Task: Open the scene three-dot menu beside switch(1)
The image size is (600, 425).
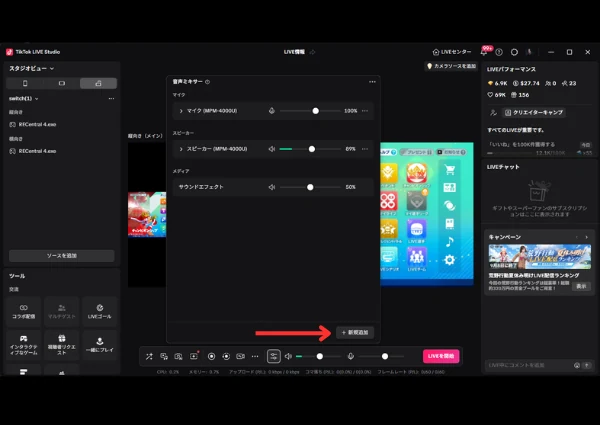Action: pos(111,99)
